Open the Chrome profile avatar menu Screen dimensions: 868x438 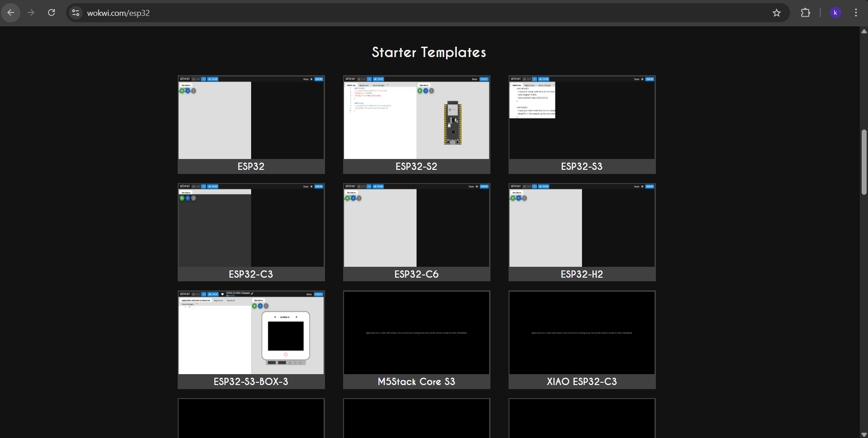point(835,13)
